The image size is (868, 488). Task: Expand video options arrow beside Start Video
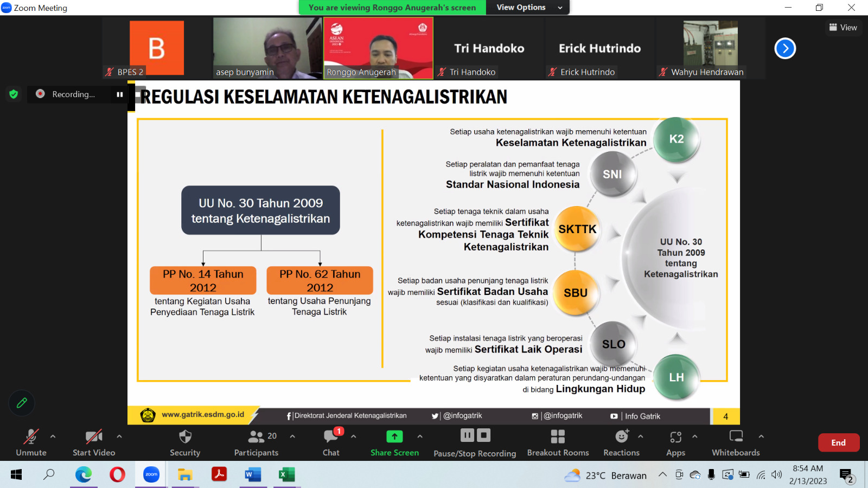point(119,436)
